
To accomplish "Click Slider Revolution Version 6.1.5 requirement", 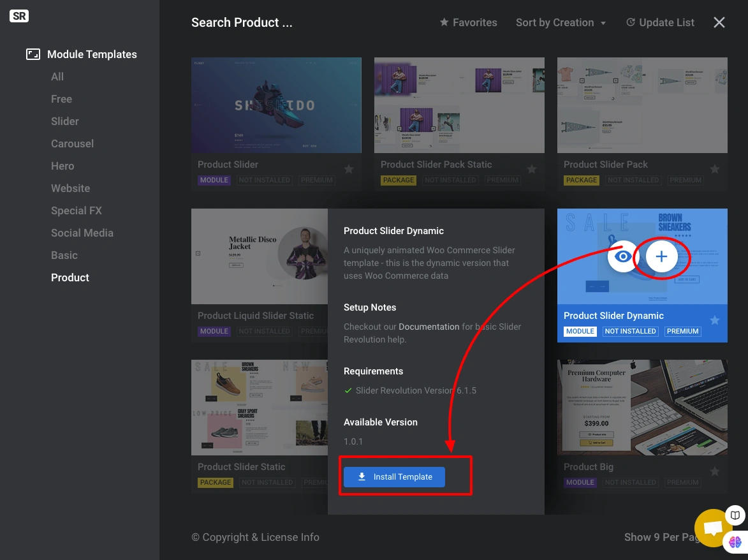I will [x=416, y=391].
